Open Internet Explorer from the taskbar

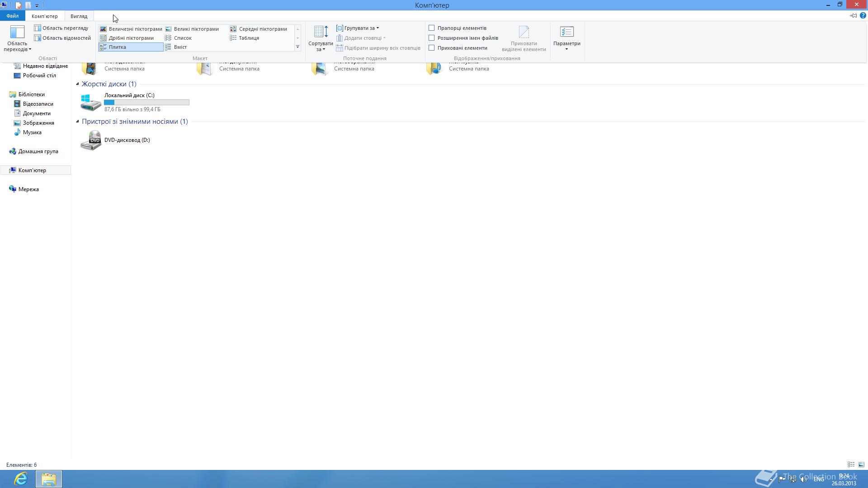(x=21, y=479)
